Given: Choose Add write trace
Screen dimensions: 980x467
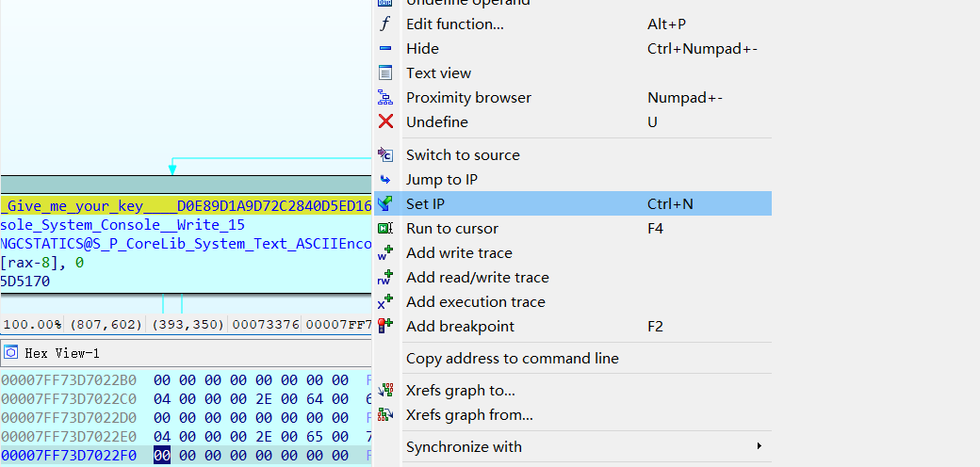Looking at the screenshot, I should 459,253.
